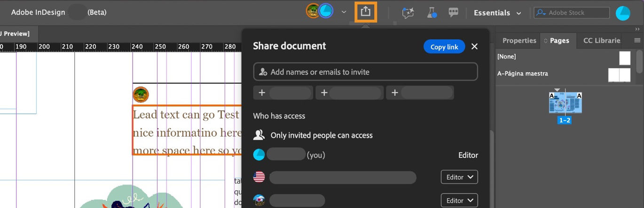Click the Copy link button

444,46
